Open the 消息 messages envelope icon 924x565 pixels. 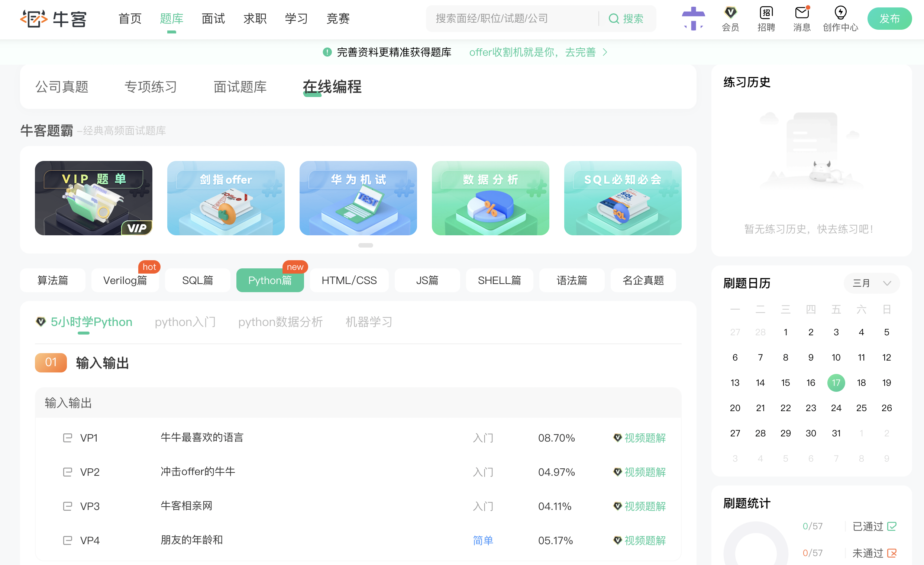point(802,13)
